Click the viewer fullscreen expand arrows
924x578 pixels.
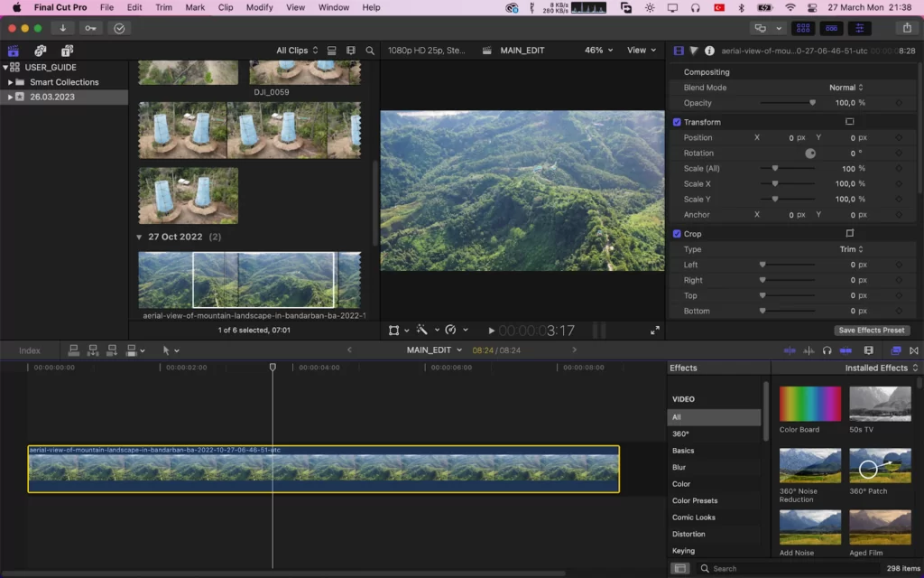[655, 331]
